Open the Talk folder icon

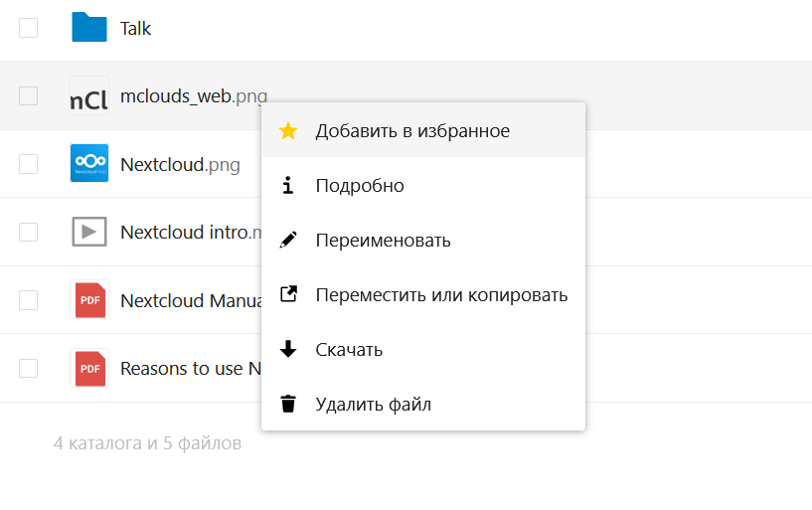pos(89,27)
